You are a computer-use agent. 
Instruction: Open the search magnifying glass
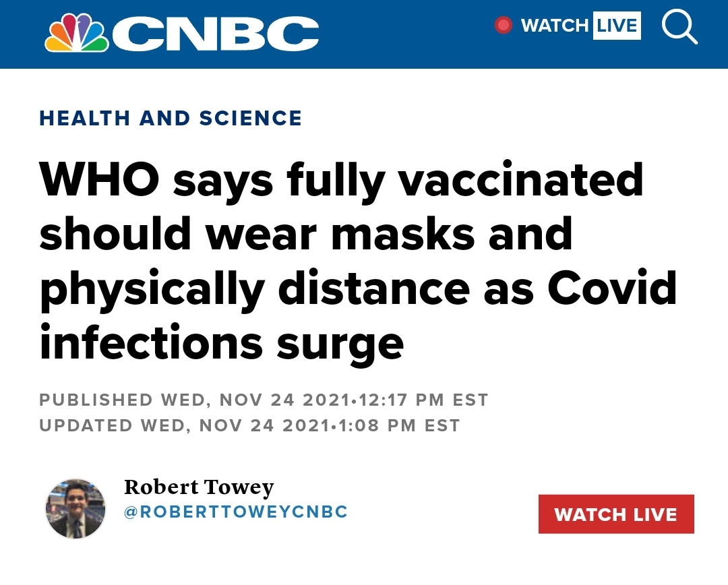679,28
